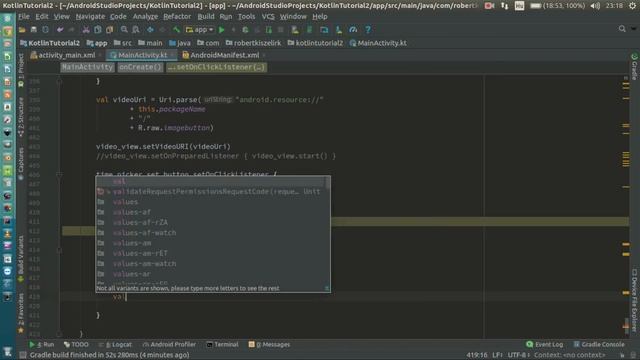Image resolution: width=640 pixels, height=360 pixels.
Task: Select the 'values-ar' completion suggestion
Action: (x=211, y=274)
